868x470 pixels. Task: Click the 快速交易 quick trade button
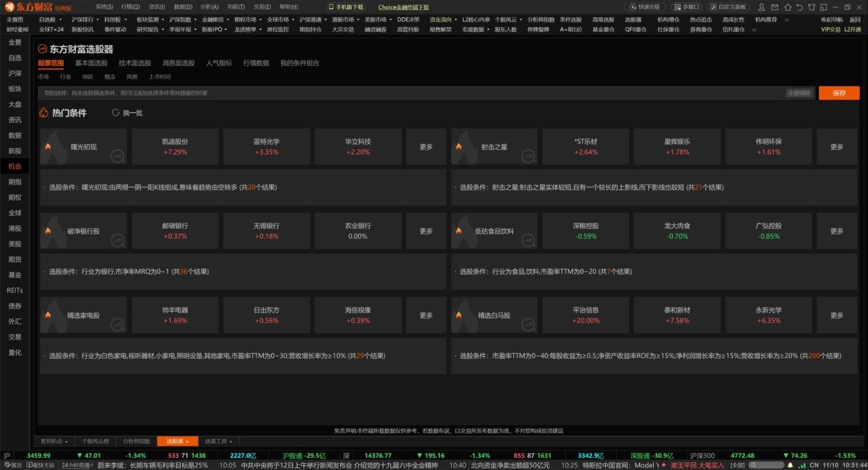tap(645, 7)
